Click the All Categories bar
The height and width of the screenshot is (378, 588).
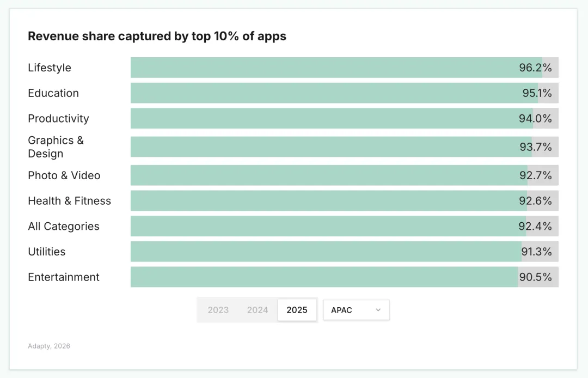pos(327,226)
